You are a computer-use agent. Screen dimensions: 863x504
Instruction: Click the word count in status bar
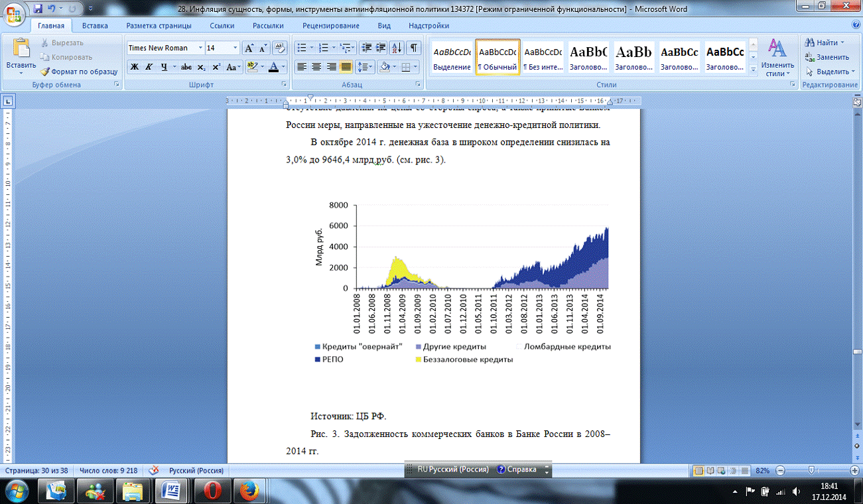(108, 470)
